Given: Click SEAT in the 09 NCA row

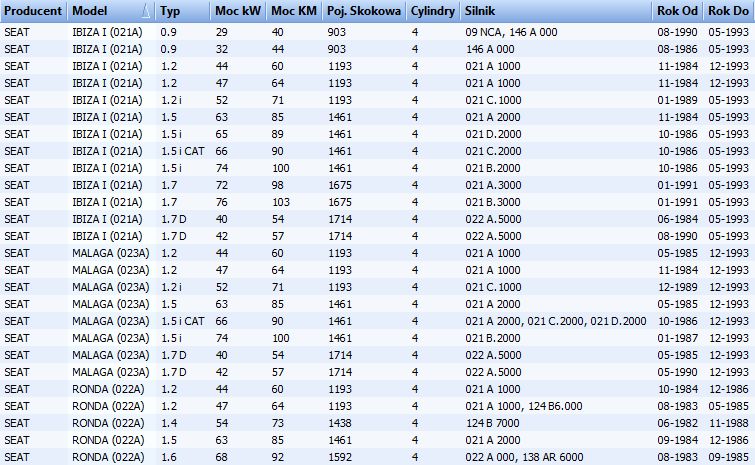Looking at the screenshot, I should [x=17, y=32].
